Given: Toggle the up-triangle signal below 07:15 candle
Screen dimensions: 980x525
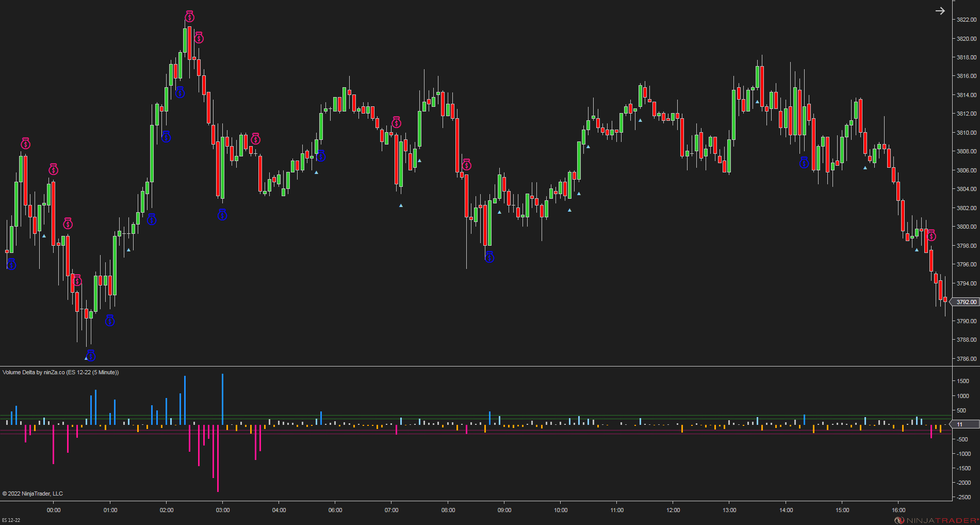Looking at the screenshot, I should click(400, 206).
